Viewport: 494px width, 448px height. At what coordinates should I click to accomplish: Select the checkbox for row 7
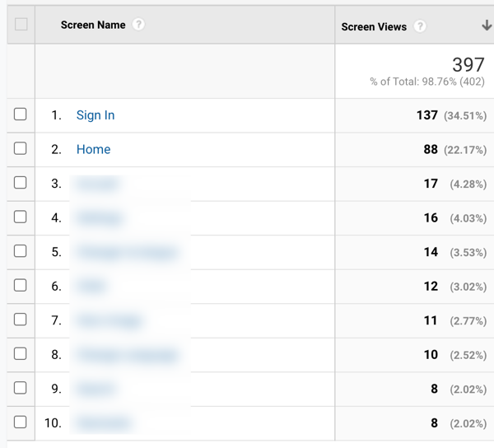point(20,320)
